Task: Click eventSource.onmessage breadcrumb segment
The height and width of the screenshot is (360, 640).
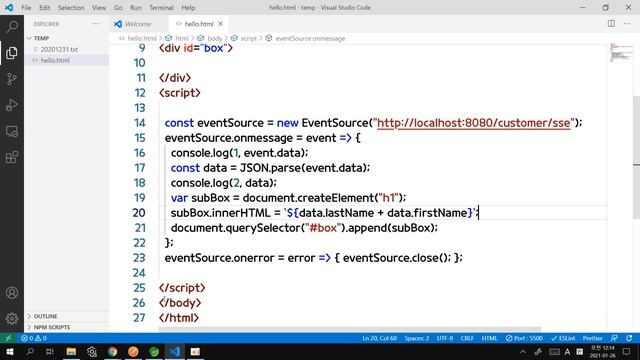Action: point(310,38)
